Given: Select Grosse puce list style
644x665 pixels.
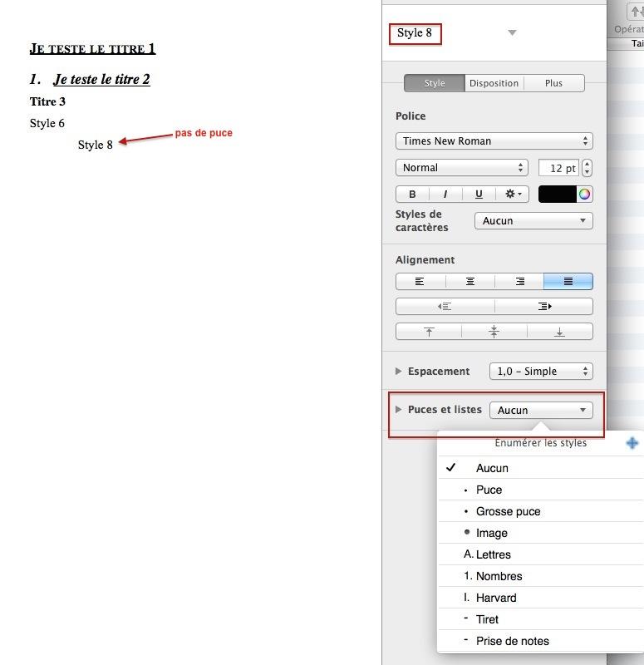Looking at the screenshot, I should click(508, 511).
